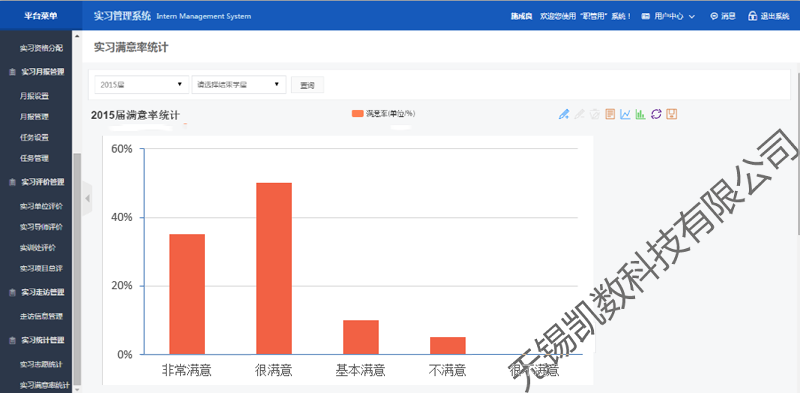Click the blue pencil mark-line chart tool
The height and width of the screenshot is (393, 800).
(564, 114)
